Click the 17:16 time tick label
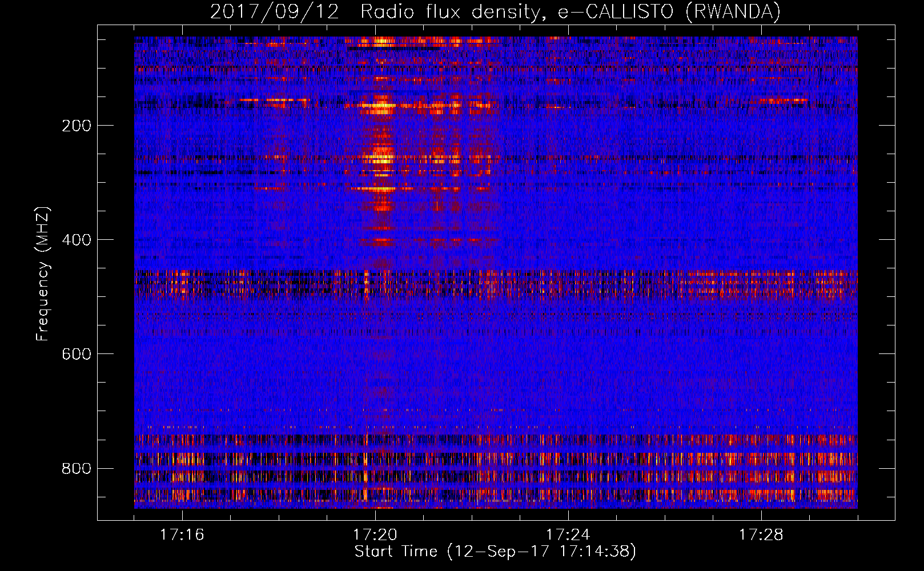Viewport: 924px width, 571px height. 182,535
